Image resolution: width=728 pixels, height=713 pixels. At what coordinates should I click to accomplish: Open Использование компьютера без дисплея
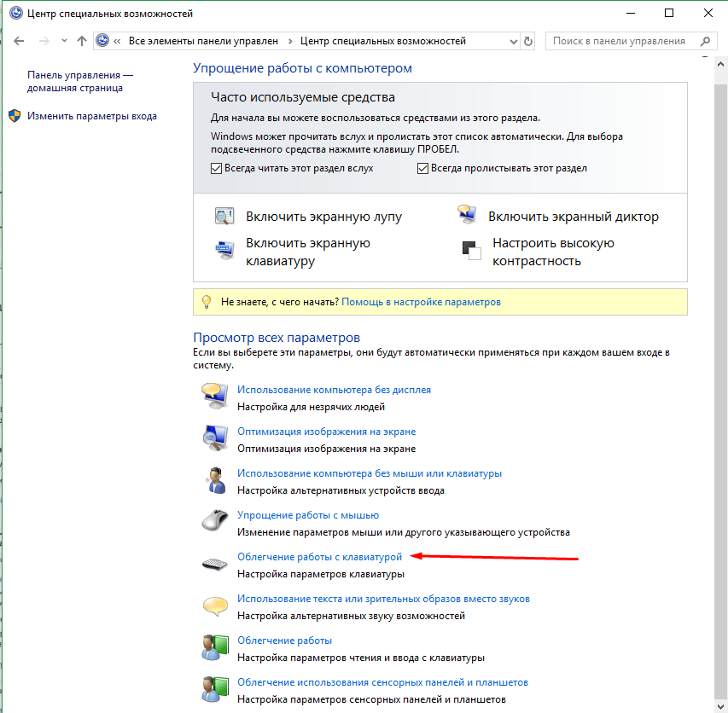click(x=334, y=390)
